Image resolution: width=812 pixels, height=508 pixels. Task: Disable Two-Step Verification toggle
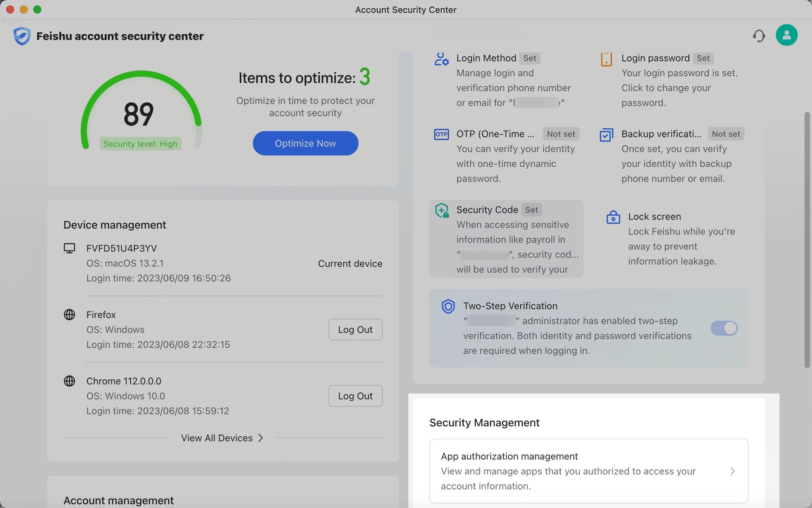pos(724,328)
